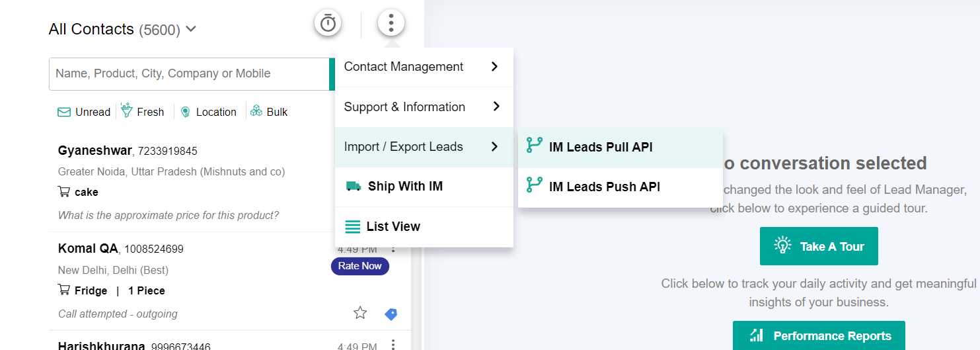Image resolution: width=980 pixels, height=350 pixels.
Task: Open the Performance Reports button
Action: [818, 336]
